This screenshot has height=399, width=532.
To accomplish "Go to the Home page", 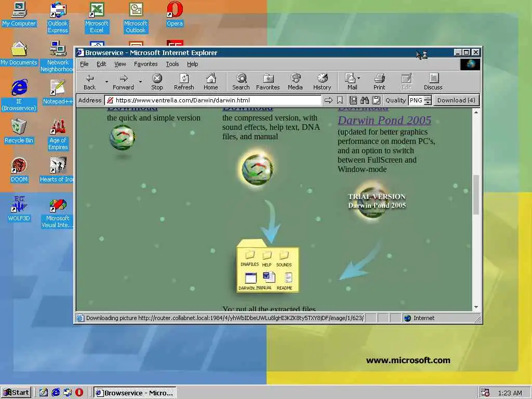I will pyautogui.click(x=211, y=82).
